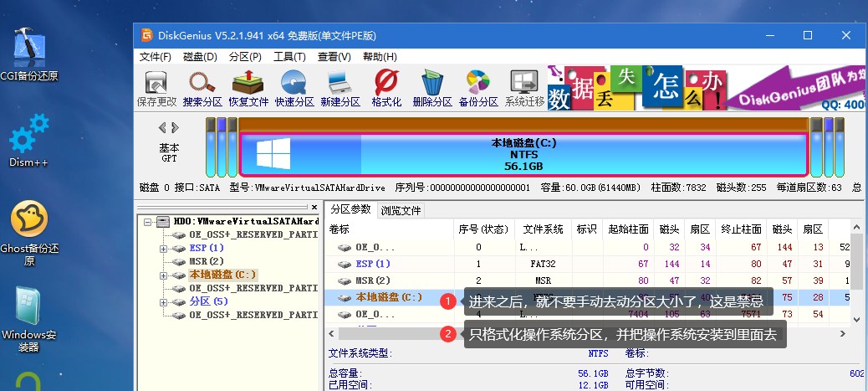Choose the 格式化 (Format) toolbar icon
The image size is (868, 391).
point(386,89)
